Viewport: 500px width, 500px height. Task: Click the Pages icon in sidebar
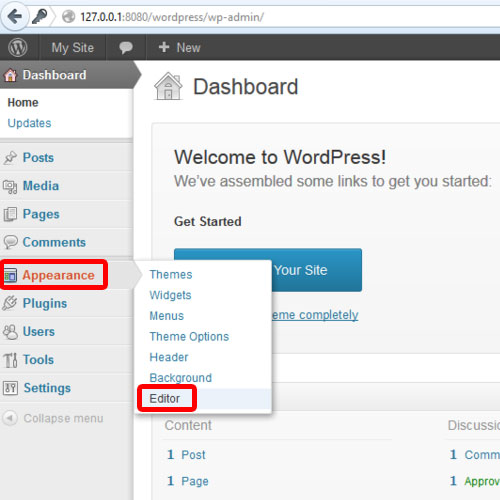point(10,214)
